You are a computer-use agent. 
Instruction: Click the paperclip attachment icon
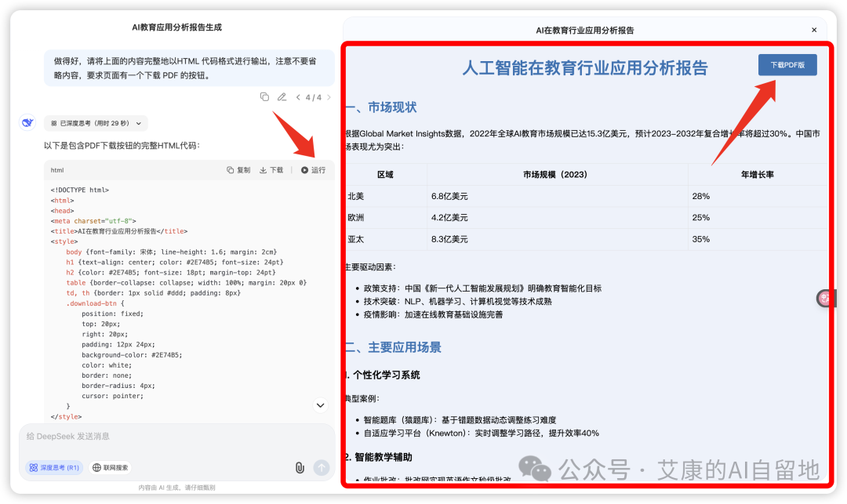(x=300, y=468)
